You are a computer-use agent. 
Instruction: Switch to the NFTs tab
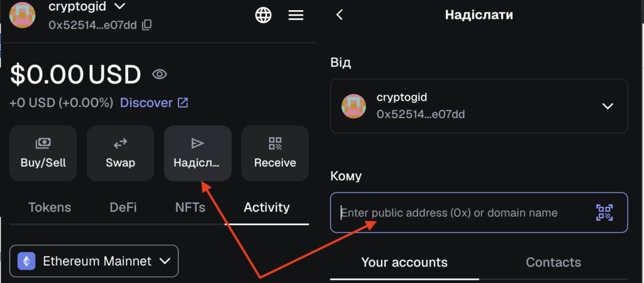[x=190, y=208]
